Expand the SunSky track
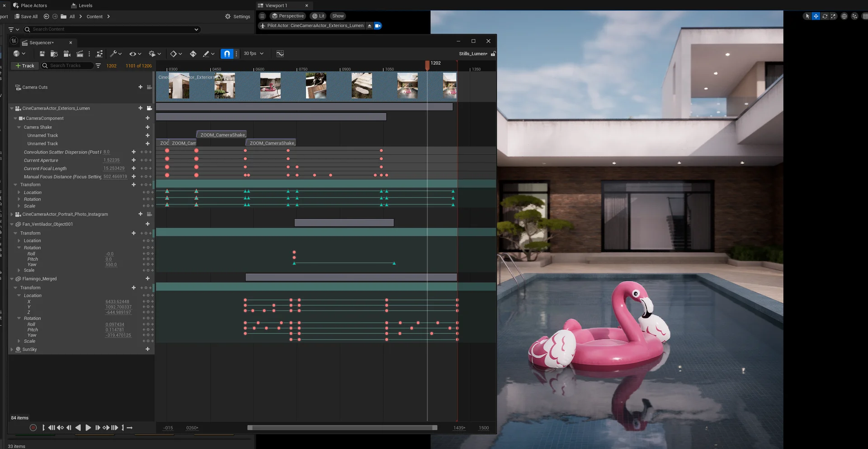Image resolution: width=868 pixels, height=449 pixels. [12, 349]
